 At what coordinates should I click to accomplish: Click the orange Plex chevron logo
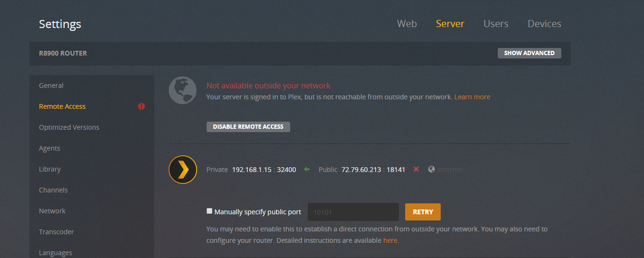[x=183, y=170]
